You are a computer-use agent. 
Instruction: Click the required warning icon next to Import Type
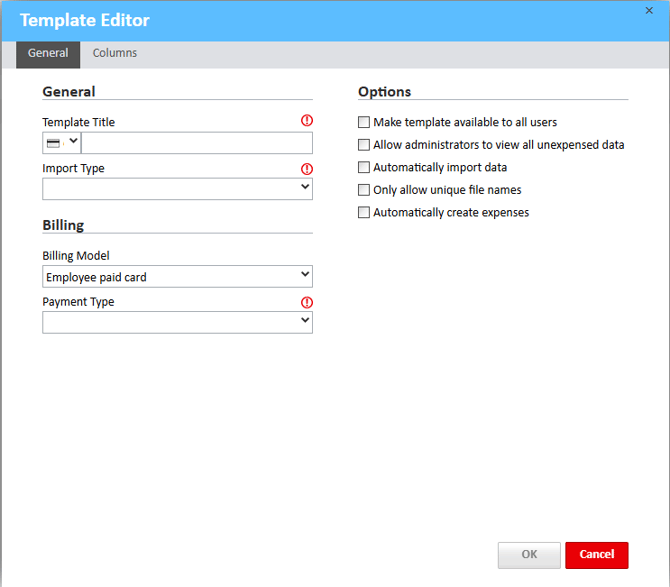307,169
